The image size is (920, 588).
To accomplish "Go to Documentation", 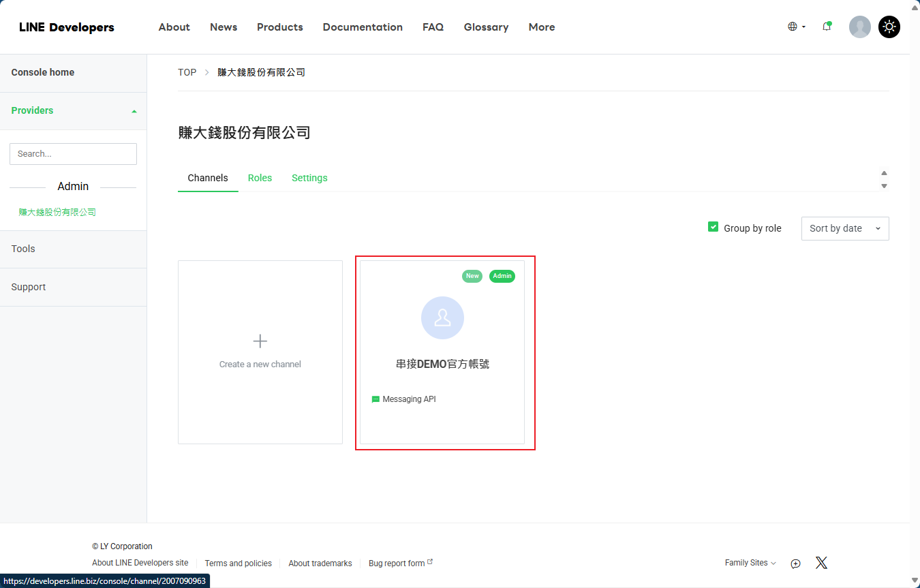I will [363, 27].
